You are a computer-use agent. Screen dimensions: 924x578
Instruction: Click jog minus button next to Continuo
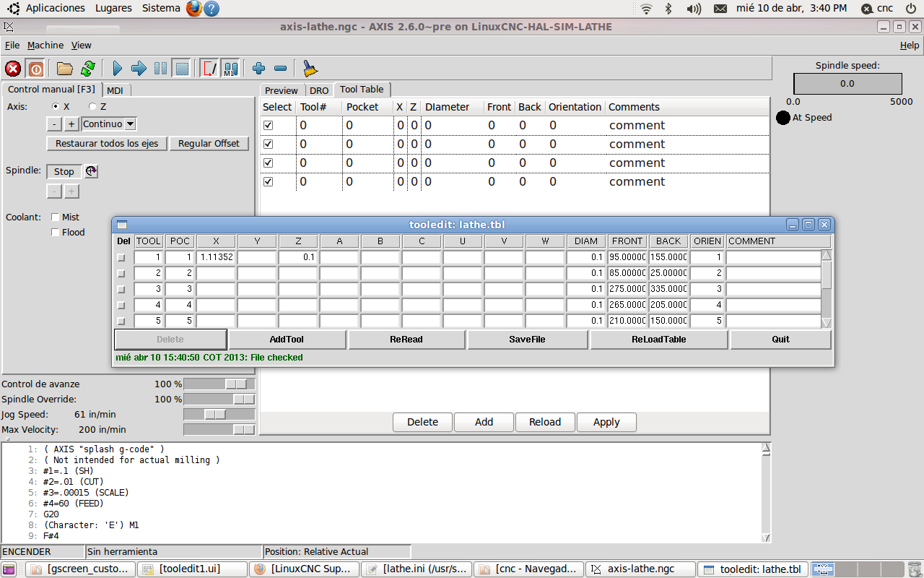pos(56,124)
